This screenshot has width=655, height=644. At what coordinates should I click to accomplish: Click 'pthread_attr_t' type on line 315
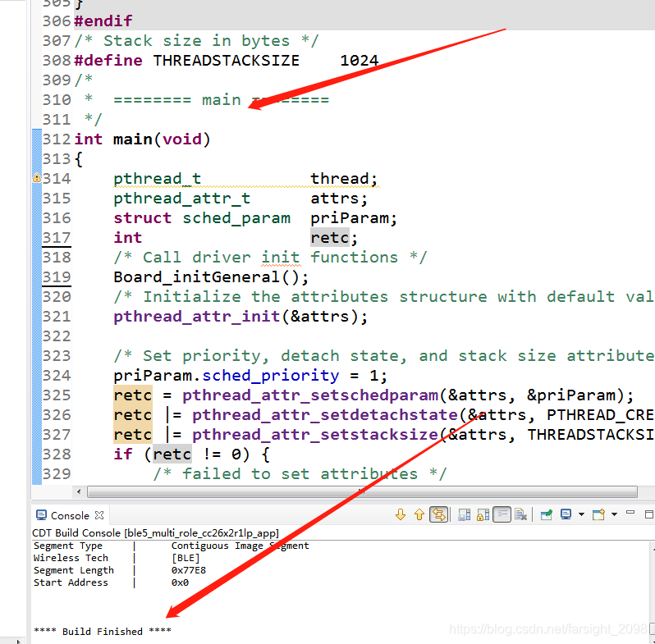click(x=181, y=199)
